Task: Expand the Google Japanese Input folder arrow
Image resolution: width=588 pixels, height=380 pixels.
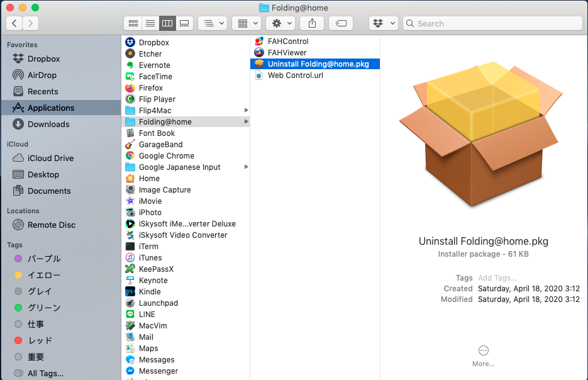Action: 247,167
